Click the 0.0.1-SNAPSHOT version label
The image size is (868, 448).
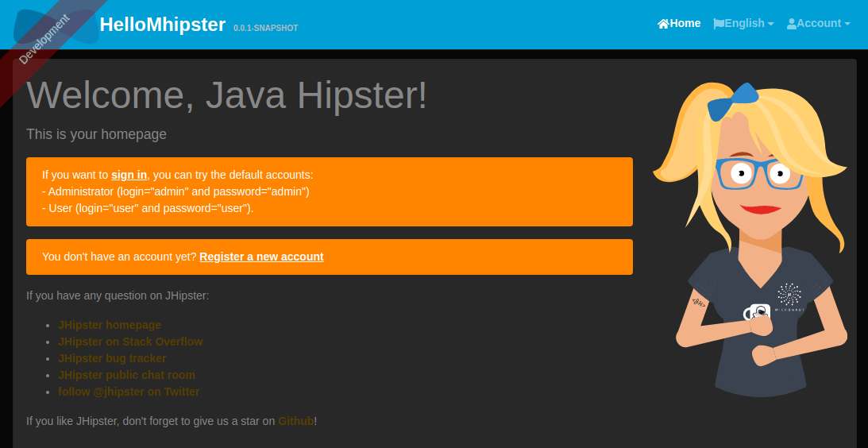[x=266, y=29]
